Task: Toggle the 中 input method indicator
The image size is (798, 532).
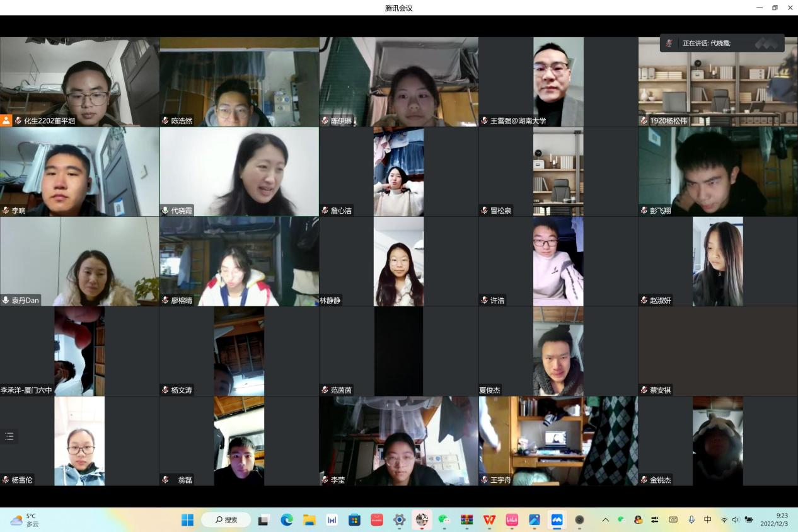Action: point(707,520)
